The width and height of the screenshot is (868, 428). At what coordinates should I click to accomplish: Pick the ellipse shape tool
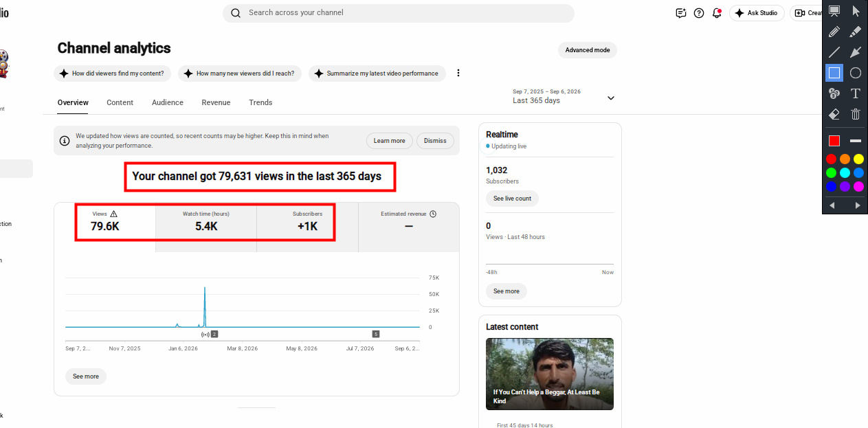pyautogui.click(x=856, y=73)
